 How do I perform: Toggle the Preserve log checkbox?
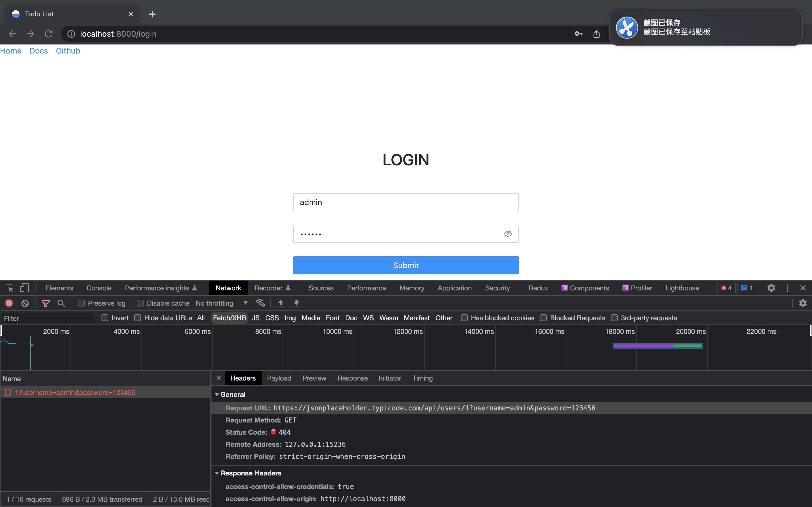point(81,303)
